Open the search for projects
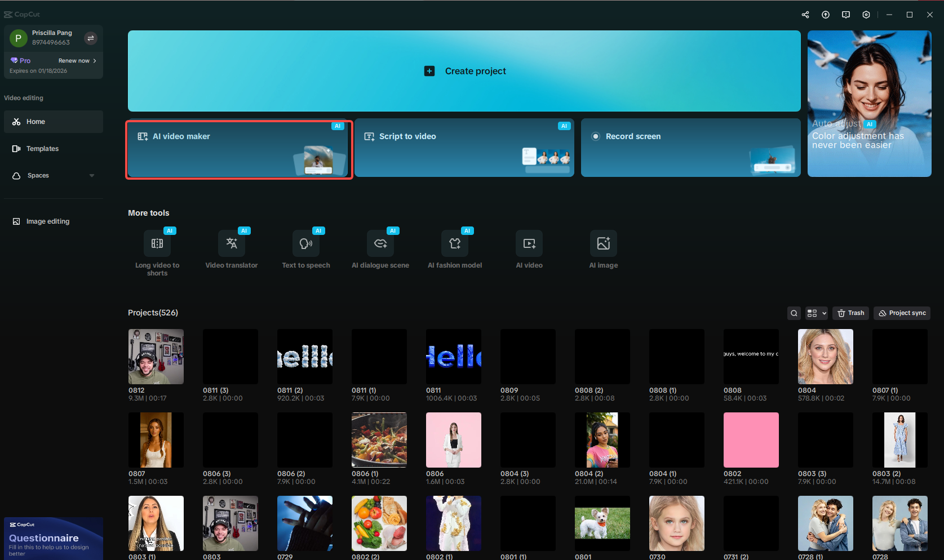Screen dimensions: 944x560 (x=794, y=313)
